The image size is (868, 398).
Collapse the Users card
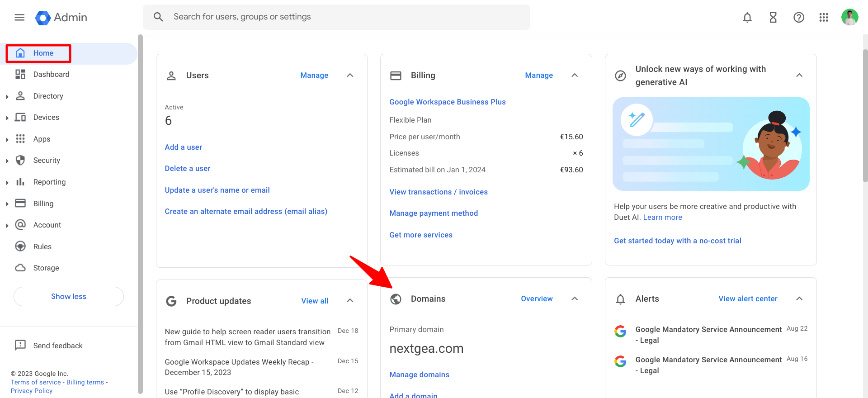(x=350, y=75)
